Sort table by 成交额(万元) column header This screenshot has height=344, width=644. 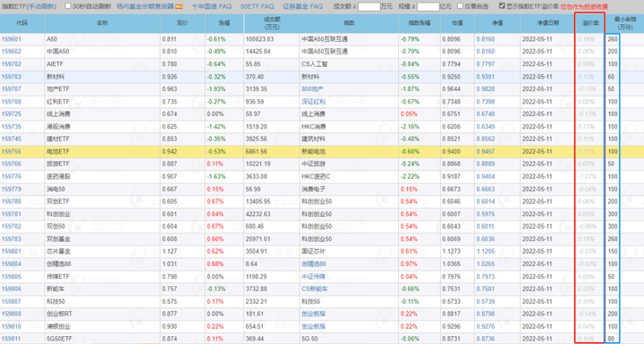272,23
